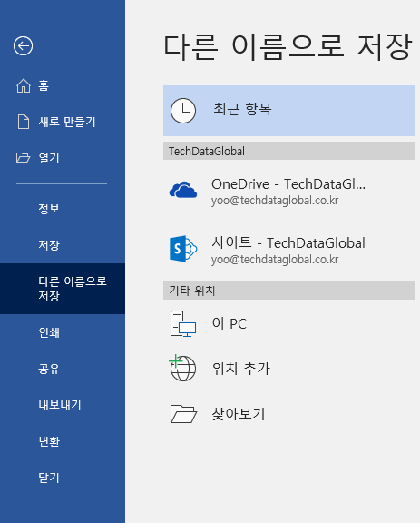420x523 pixels.
Task: Click the email under OneDrive entry
Action: tap(275, 201)
